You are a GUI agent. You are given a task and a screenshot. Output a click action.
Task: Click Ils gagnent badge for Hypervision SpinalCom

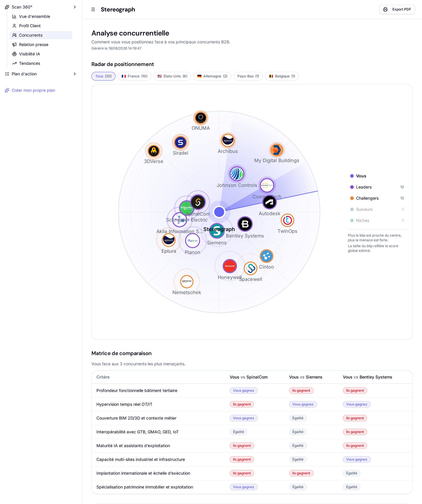tap(242, 404)
